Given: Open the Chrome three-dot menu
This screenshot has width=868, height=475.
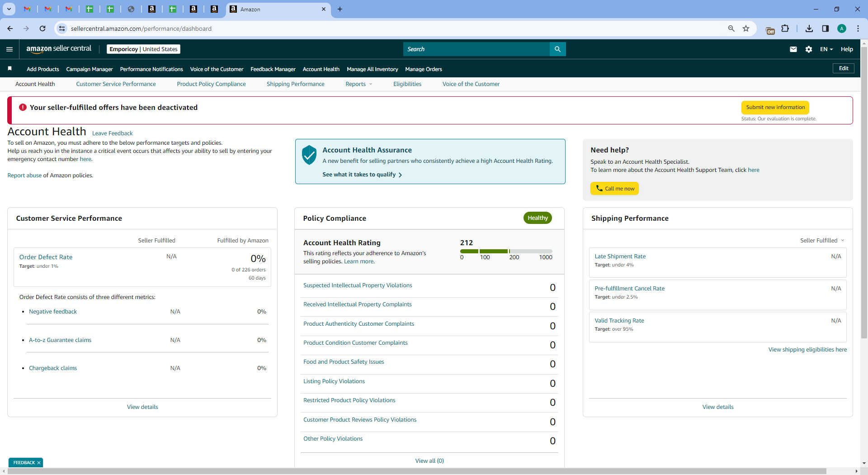Looking at the screenshot, I should 858,28.
